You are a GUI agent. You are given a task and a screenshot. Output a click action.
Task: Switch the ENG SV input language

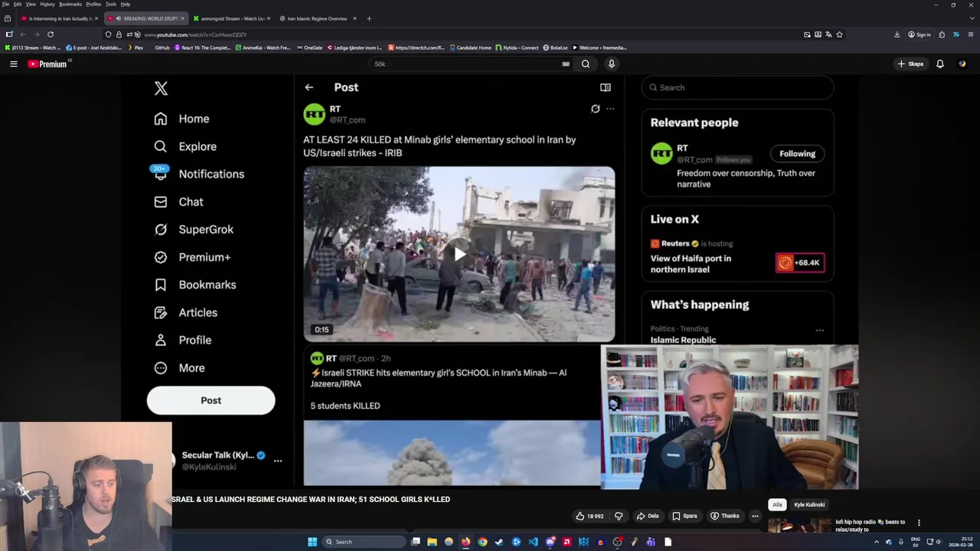(916, 542)
